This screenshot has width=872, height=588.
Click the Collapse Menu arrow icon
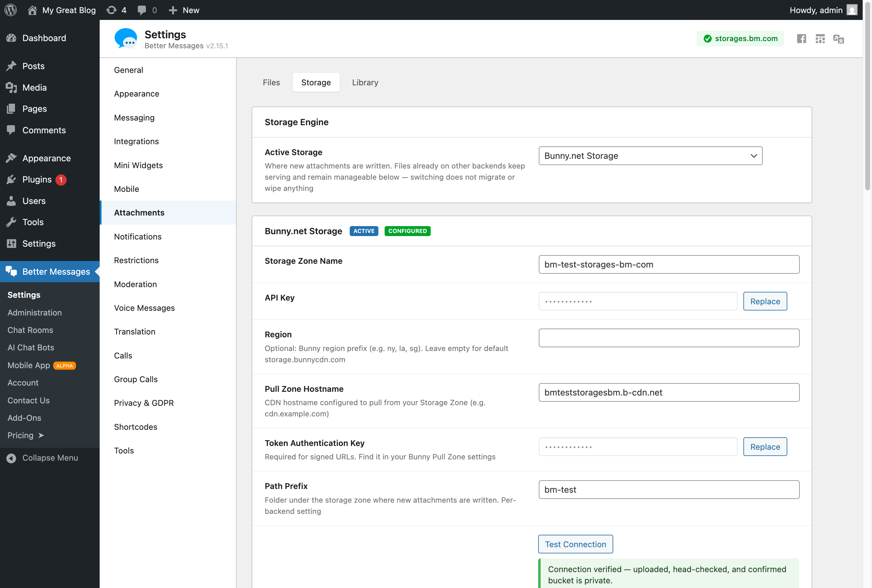click(11, 458)
